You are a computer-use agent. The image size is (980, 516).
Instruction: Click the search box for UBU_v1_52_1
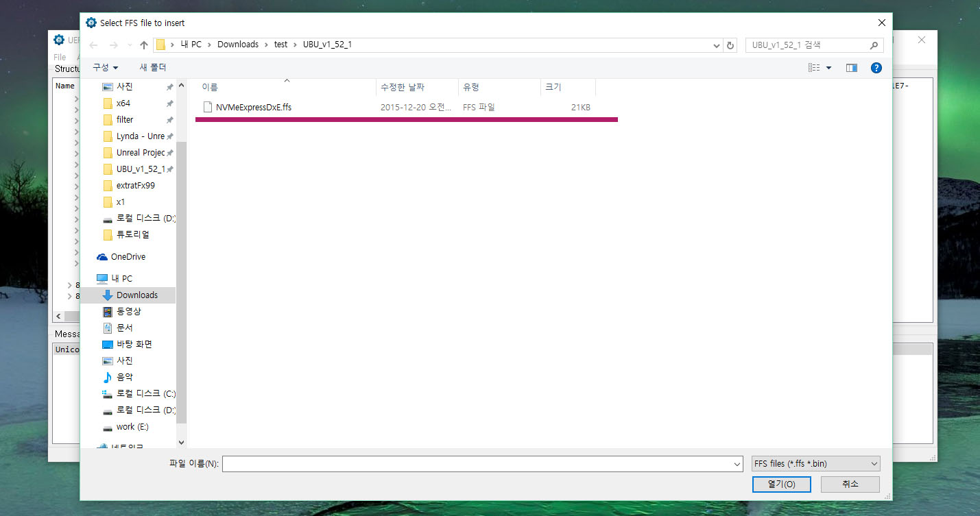pyautogui.click(x=807, y=45)
